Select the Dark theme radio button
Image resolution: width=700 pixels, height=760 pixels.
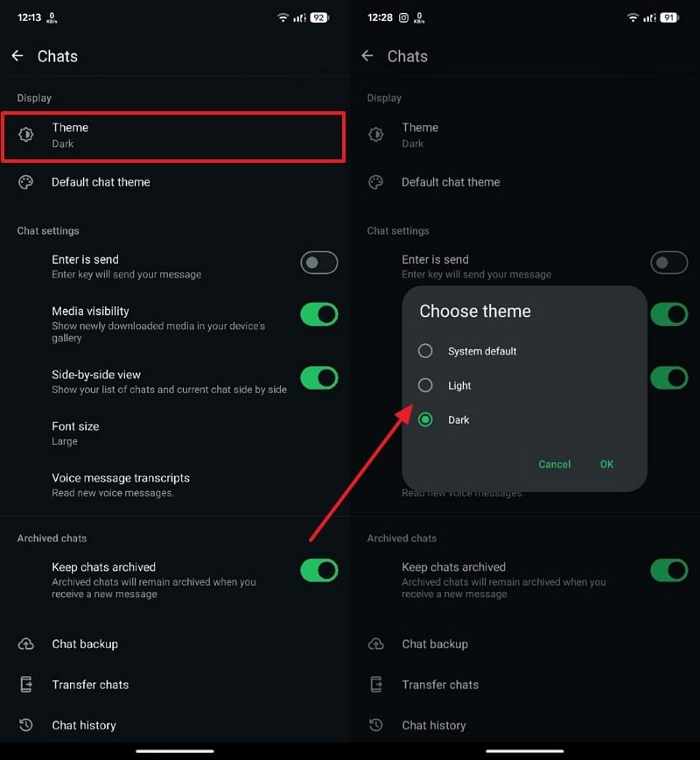click(425, 419)
